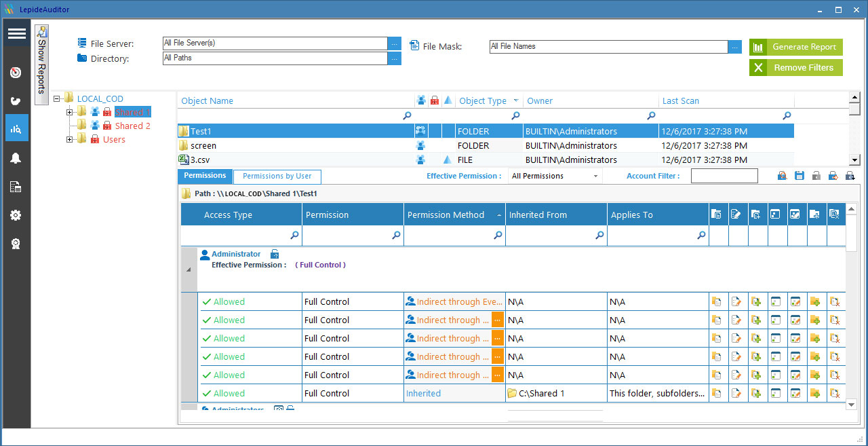
Task: Open the settings gear in sidebar
Action: 16,215
